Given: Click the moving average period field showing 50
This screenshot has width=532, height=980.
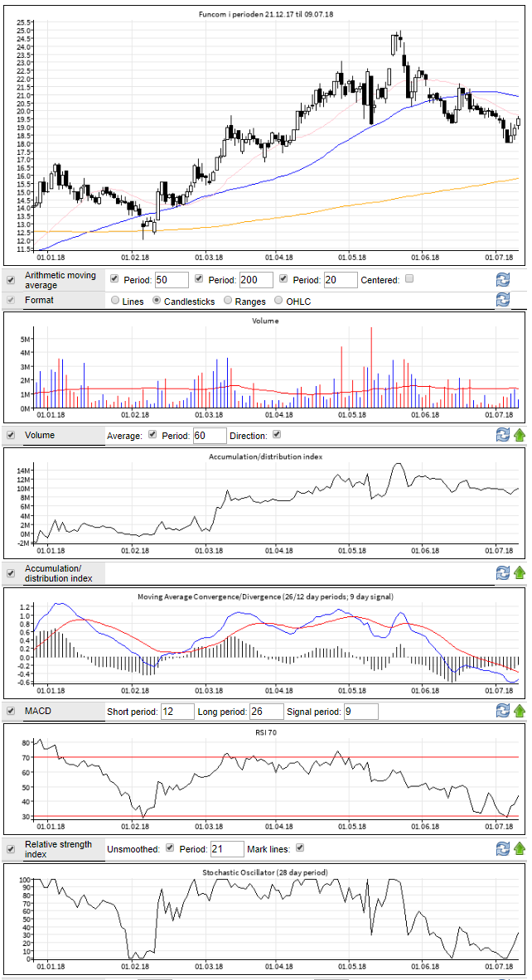Looking at the screenshot, I should tap(172, 279).
